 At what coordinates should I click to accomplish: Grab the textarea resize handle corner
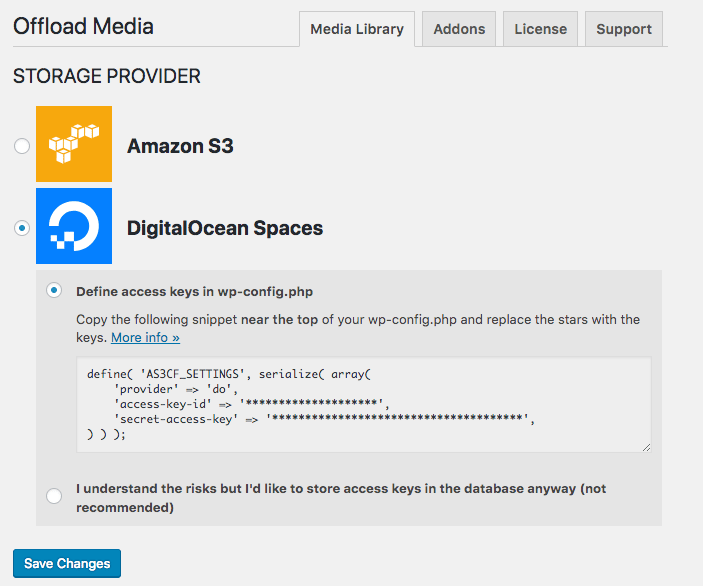tap(646, 447)
